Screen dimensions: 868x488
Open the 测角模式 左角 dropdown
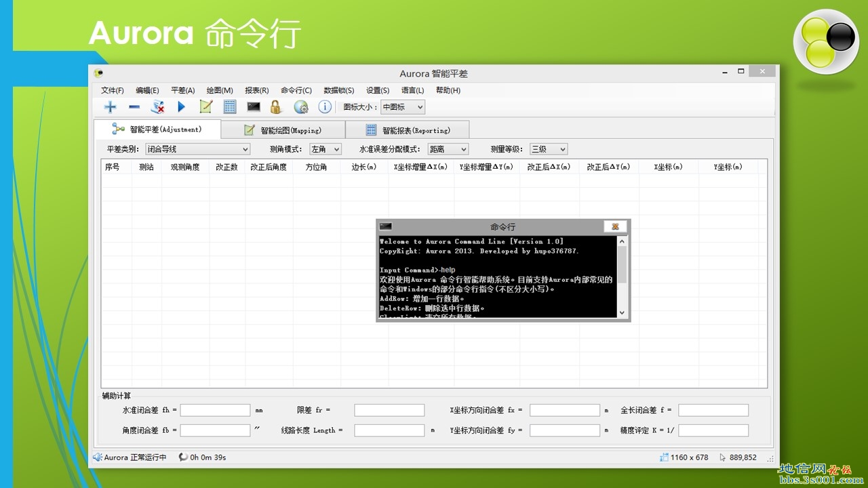click(x=325, y=149)
